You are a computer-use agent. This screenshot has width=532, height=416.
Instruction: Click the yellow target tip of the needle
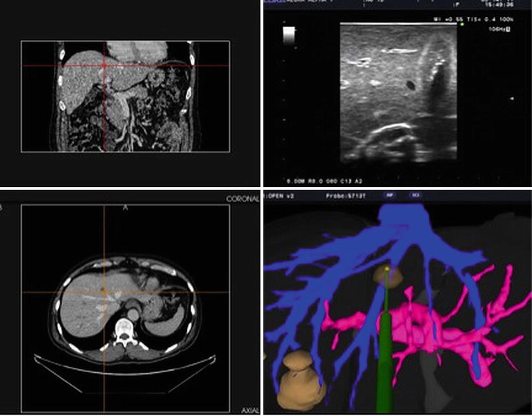click(x=386, y=267)
